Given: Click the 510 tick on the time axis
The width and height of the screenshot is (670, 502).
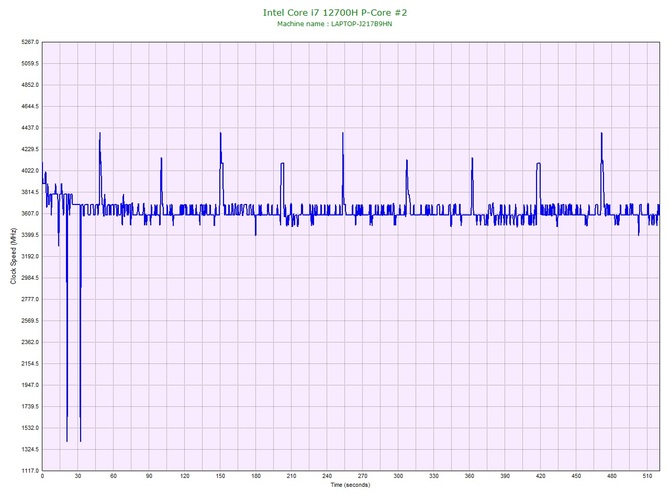Looking at the screenshot, I should click(647, 476).
